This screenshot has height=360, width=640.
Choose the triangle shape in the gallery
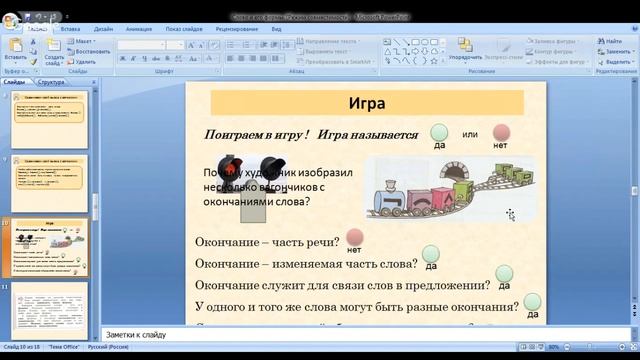tap(387, 52)
